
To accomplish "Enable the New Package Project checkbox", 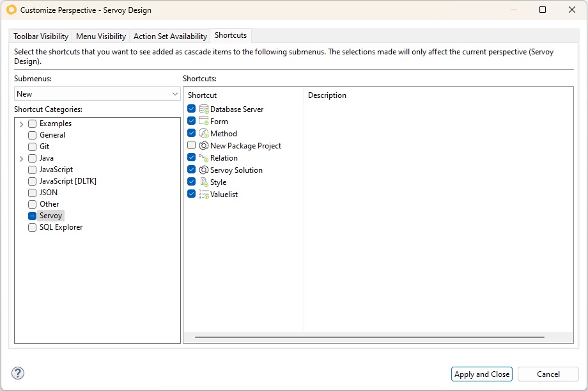I will 192,146.
